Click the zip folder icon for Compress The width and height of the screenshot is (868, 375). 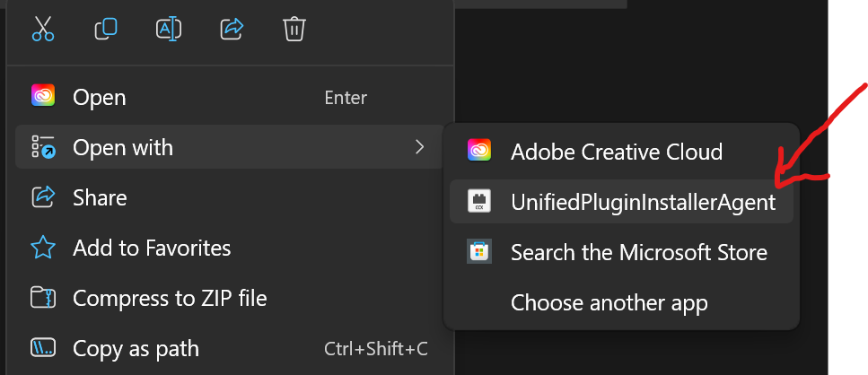click(x=42, y=298)
